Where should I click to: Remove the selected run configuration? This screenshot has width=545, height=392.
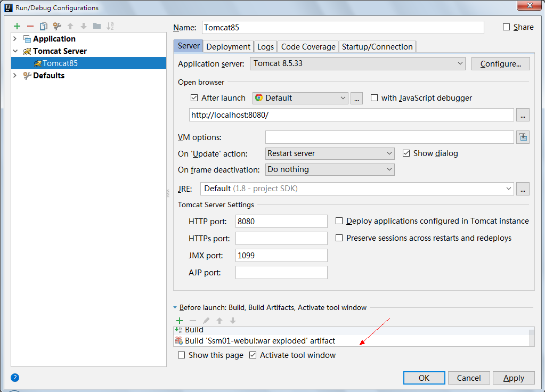pos(30,26)
